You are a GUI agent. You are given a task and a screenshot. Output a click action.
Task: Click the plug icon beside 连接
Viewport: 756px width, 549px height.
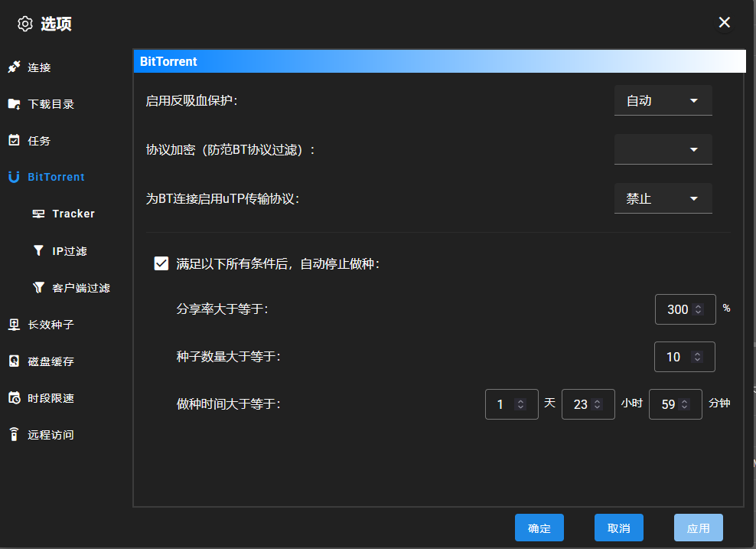pyautogui.click(x=14, y=67)
